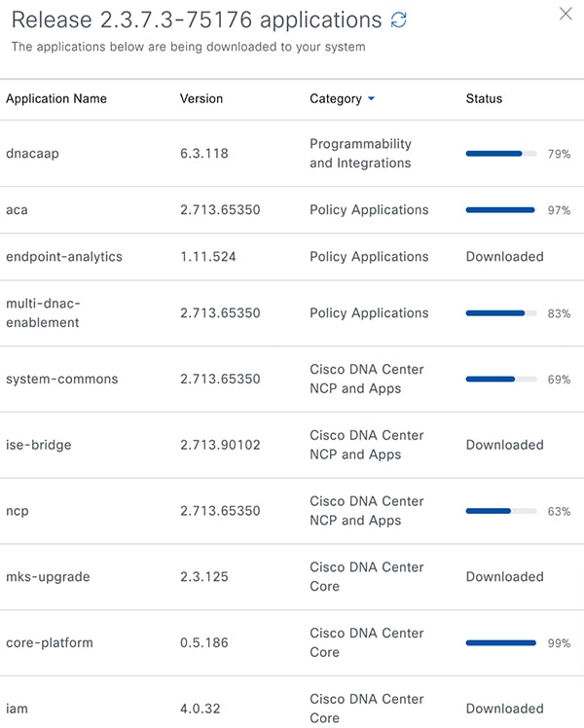The width and height of the screenshot is (584, 728).
Task: Open the Category sort dropdown arrow
Action: 371,98
